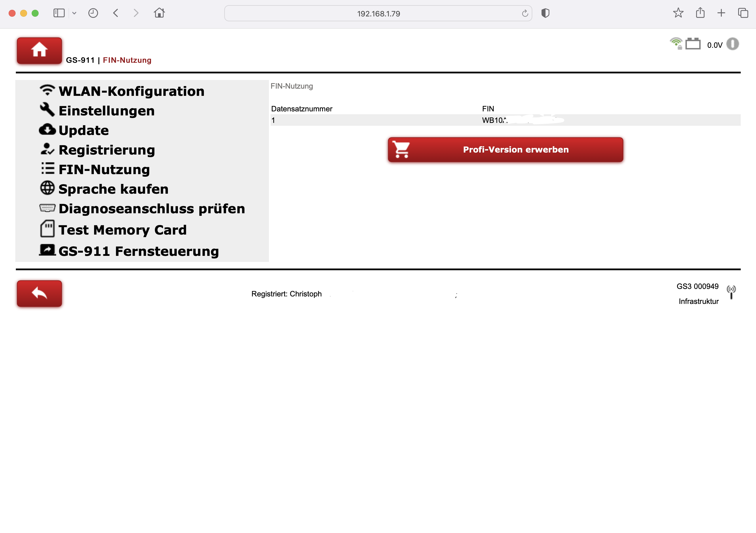756x533 pixels.
Task: Click the Update cloud download icon
Action: [x=47, y=130]
